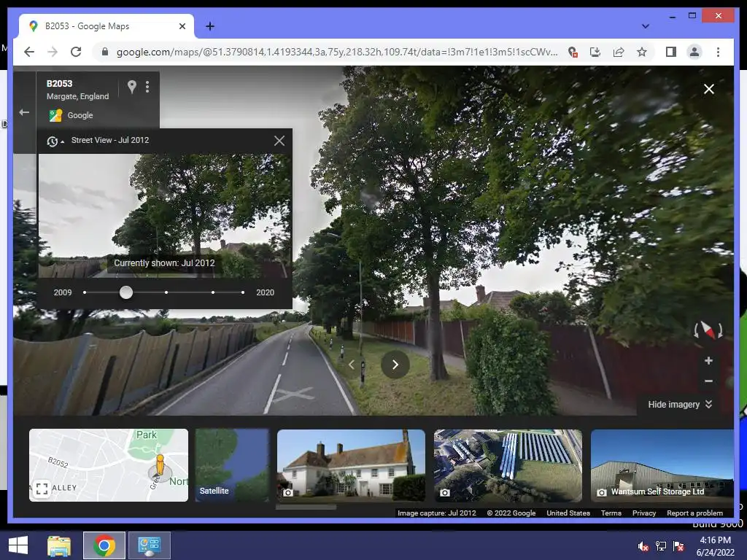Share this page icon in address bar
The width and height of the screenshot is (747, 560).
click(x=619, y=52)
